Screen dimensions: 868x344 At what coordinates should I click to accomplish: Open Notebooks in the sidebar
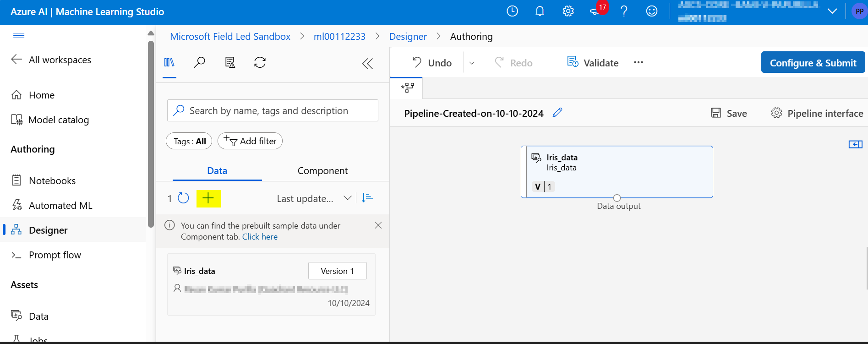(x=43, y=180)
